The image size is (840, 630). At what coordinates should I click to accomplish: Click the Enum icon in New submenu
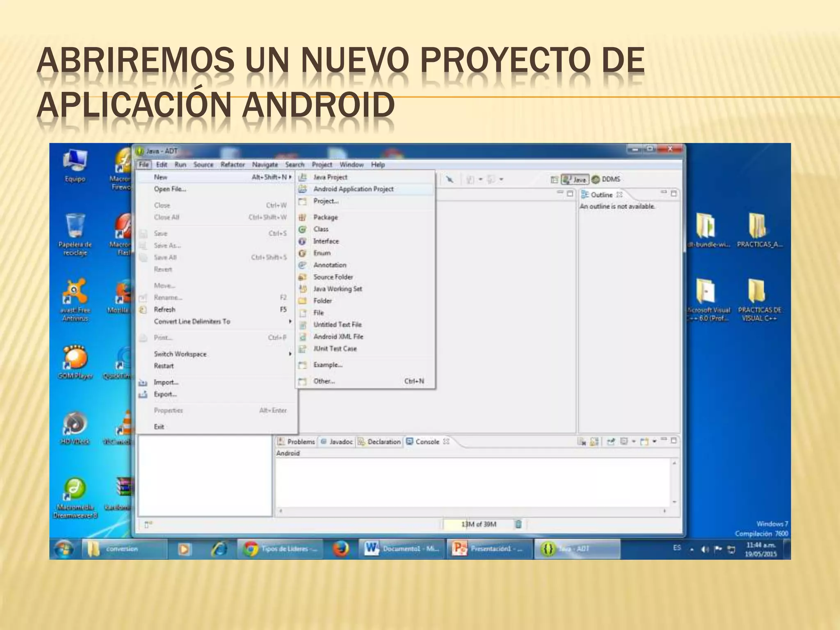coord(303,253)
